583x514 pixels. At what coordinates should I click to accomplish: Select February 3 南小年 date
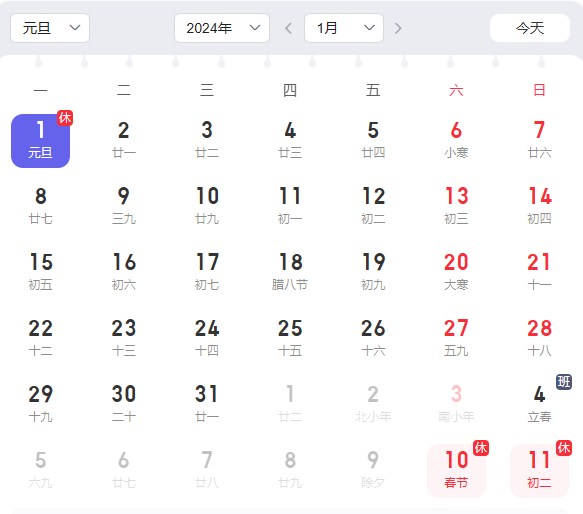tap(457, 405)
